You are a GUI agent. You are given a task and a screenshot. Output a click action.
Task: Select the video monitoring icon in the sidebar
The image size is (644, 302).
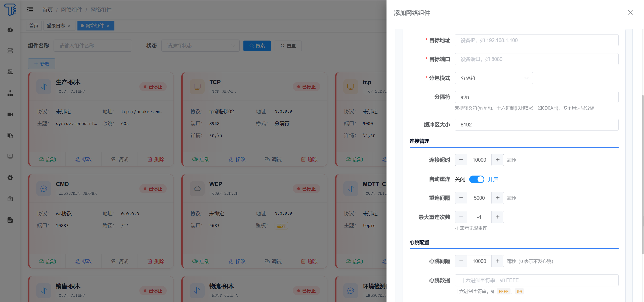10,114
